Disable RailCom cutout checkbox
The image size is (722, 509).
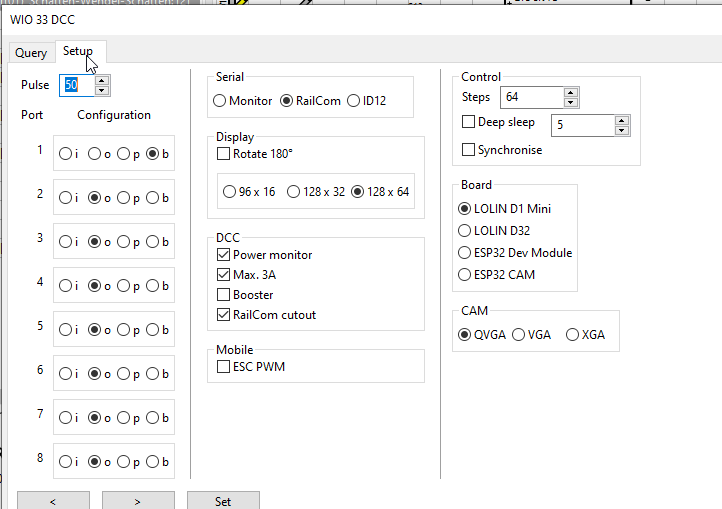coord(223,315)
